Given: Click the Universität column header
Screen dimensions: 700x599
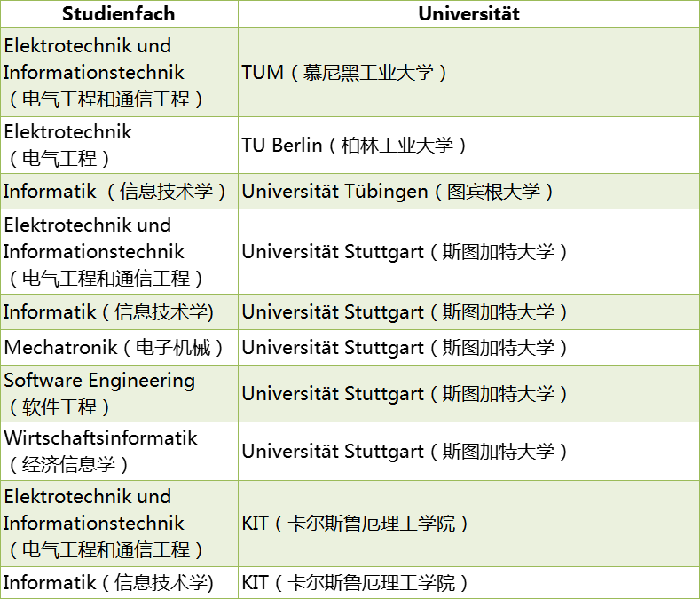Looking at the screenshot, I should [x=468, y=13].
